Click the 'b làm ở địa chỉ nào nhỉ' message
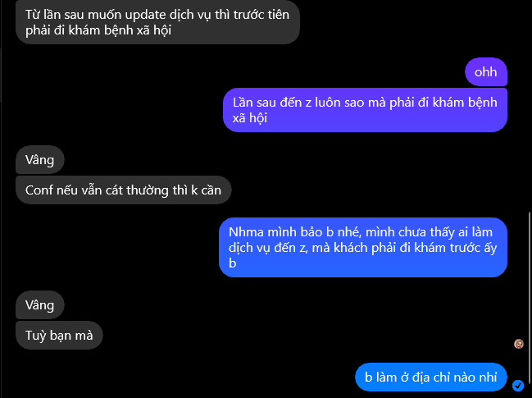Screen dimensions: 532x398 (x=431, y=377)
